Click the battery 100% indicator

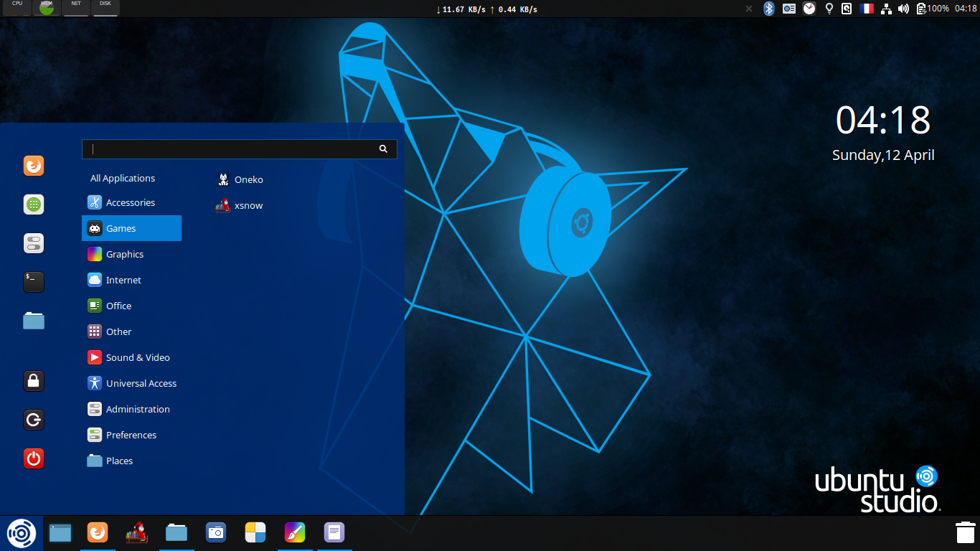[x=932, y=9]
